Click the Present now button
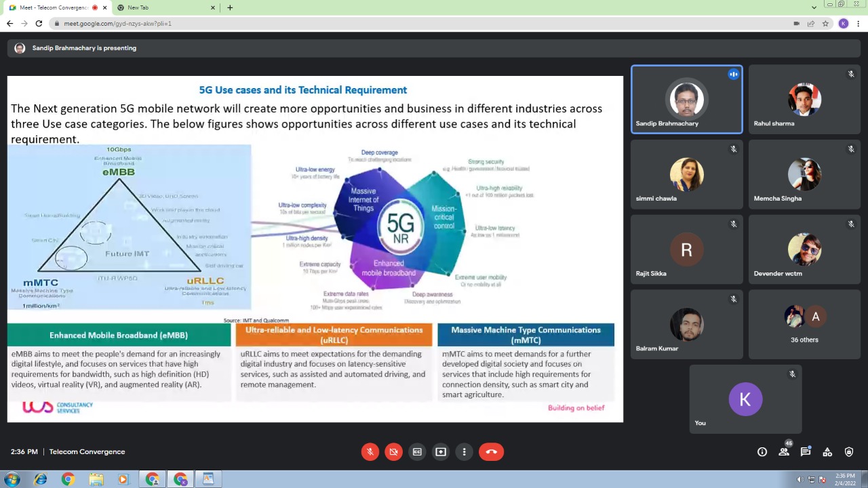The height and width of the screenshot is (488, 868). point(441,452)
